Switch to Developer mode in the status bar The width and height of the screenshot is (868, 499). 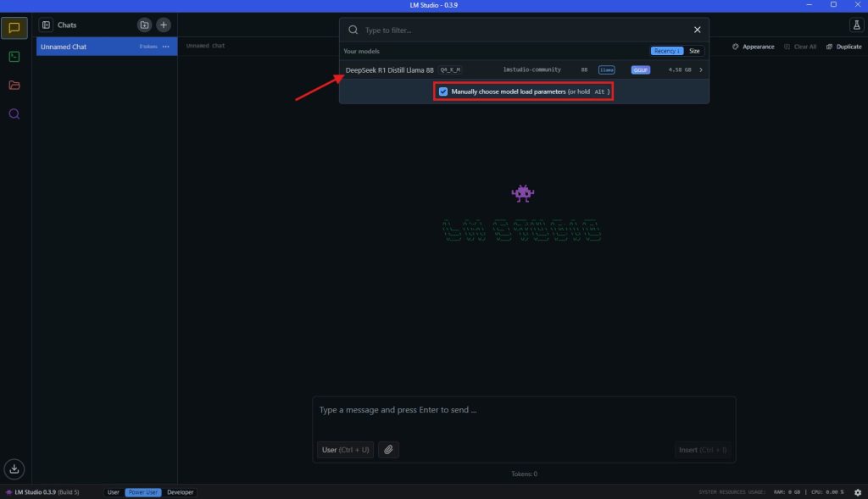coord(180,492)
